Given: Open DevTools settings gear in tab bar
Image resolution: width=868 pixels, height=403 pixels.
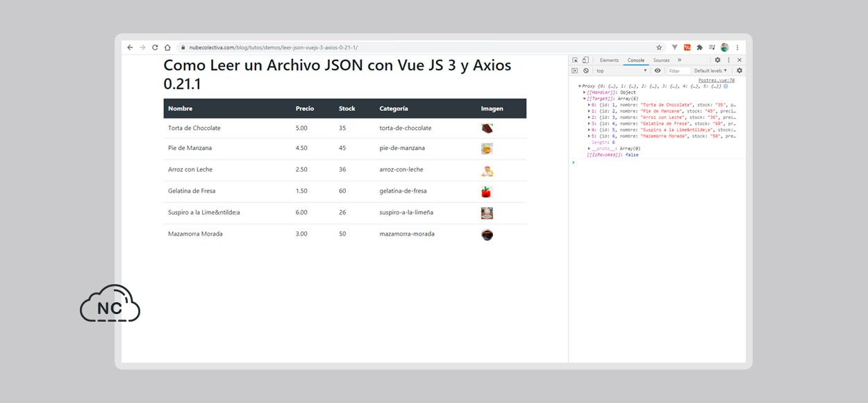Looking at the screenshot, I should click(718, 60).
